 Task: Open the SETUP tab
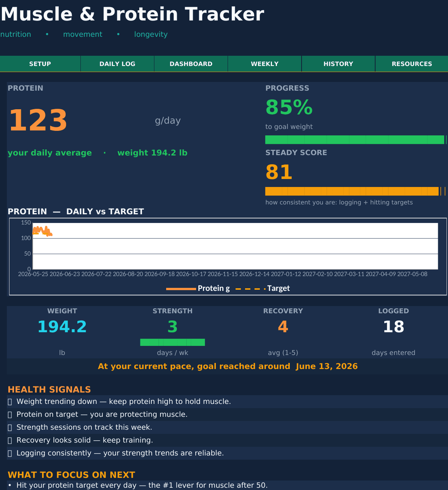click(40, 64)
